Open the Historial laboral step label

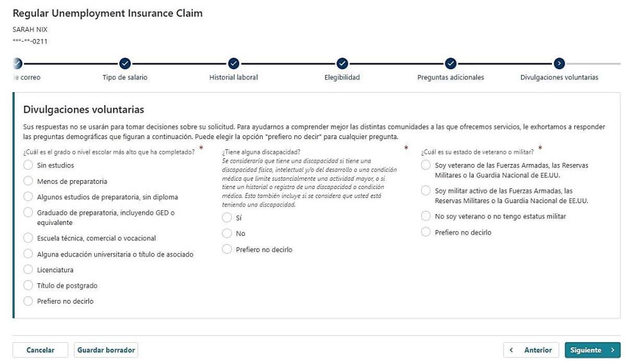pos(233,78)
